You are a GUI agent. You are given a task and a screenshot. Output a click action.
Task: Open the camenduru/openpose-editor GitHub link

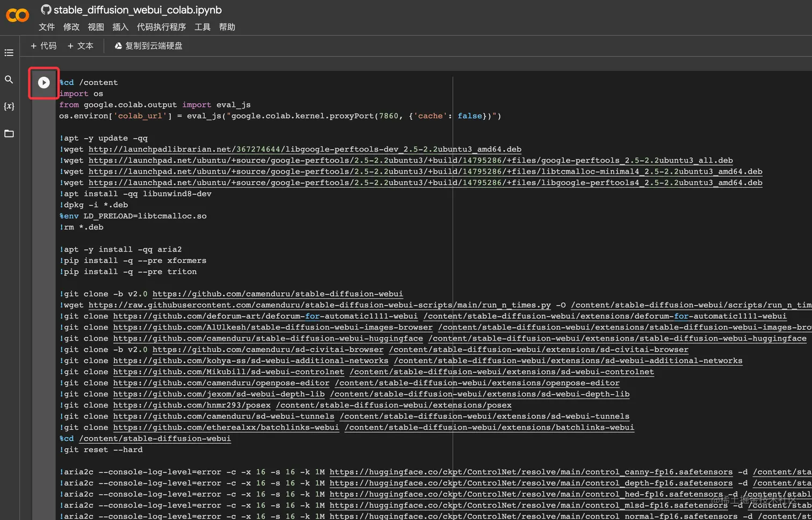click(x=221, y=383)
